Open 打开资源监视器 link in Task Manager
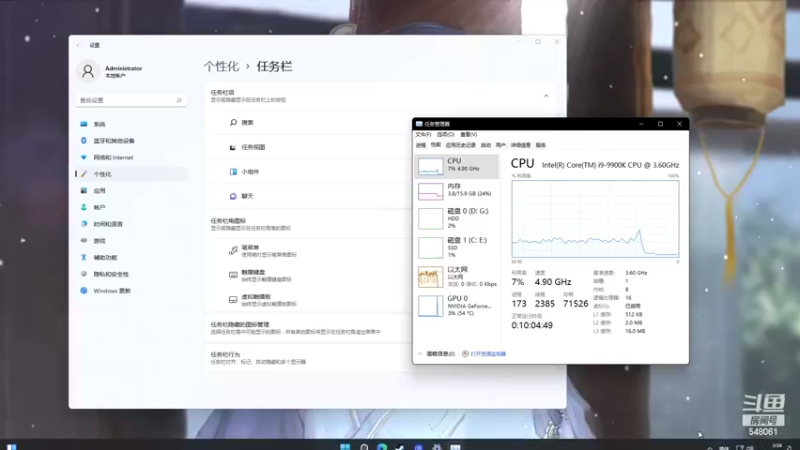Screen dimensions: 800x450 484,354
